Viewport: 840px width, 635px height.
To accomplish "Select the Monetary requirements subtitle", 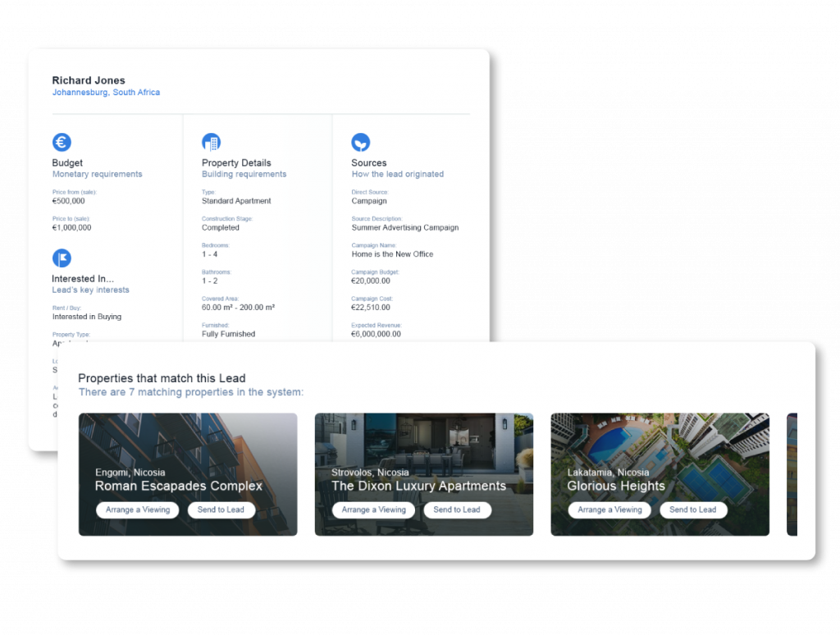I will point(97,174).
